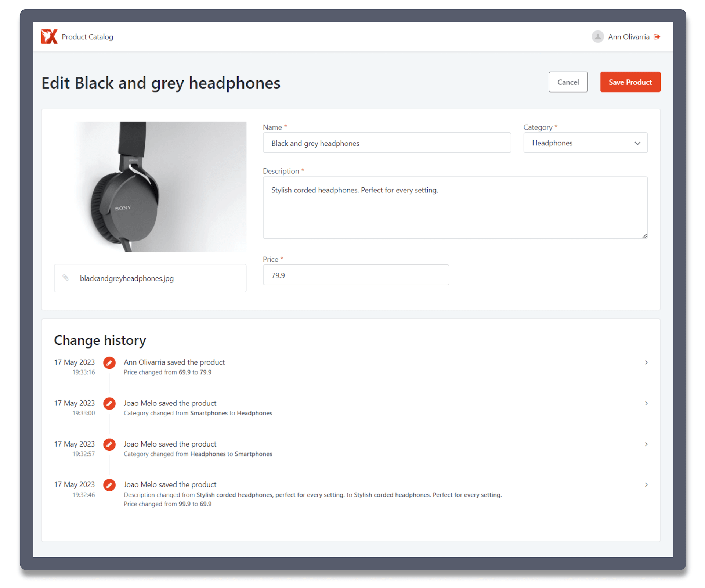The image size is (705, 588).
Task: Click the 19:33:16 timestamp
Action: 83,372
